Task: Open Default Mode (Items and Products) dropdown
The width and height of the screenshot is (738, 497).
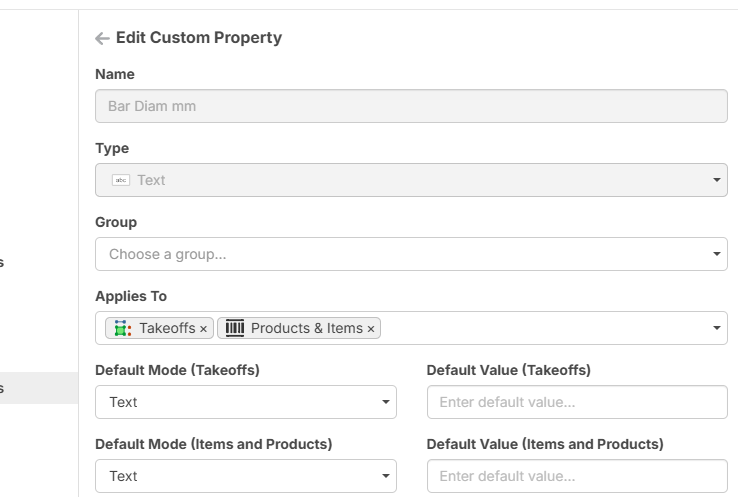Action: (245, 476)
